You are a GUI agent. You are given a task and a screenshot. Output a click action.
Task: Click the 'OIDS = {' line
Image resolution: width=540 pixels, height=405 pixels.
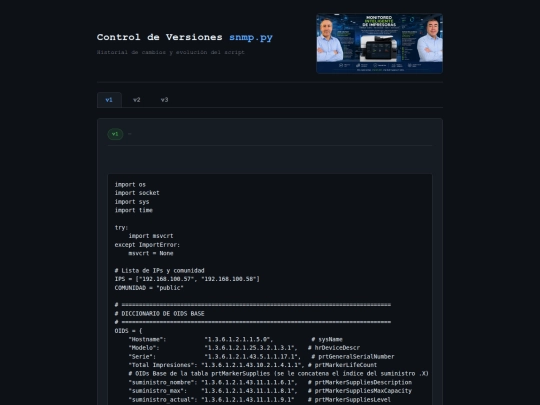click(x=128, y=331)
